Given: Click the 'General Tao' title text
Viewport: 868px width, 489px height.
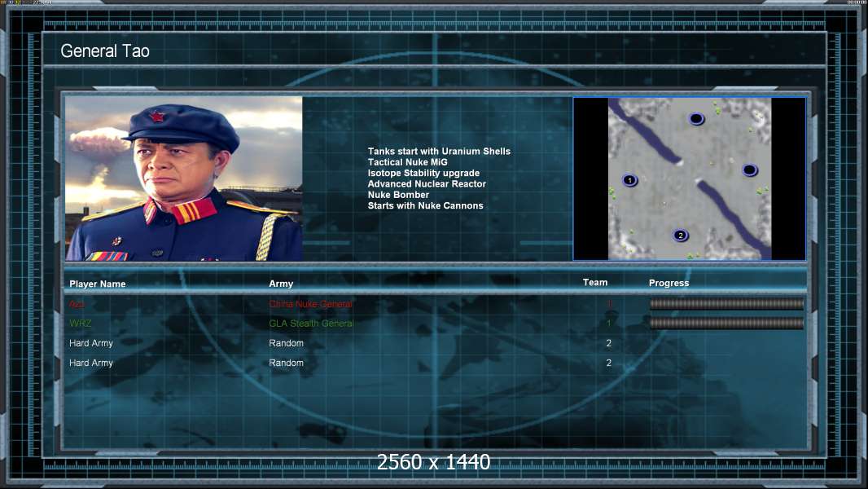Looking at the screenshot, I should [x=105, y=51].
